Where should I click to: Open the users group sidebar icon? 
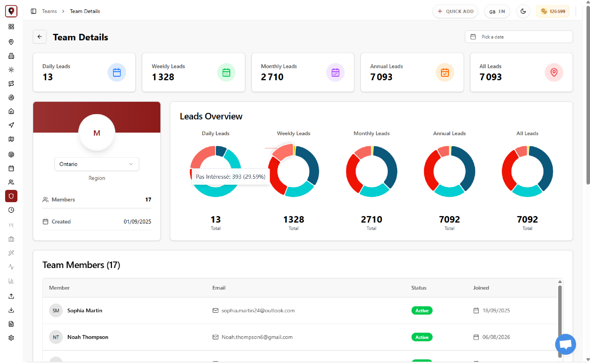click(11, 182)
